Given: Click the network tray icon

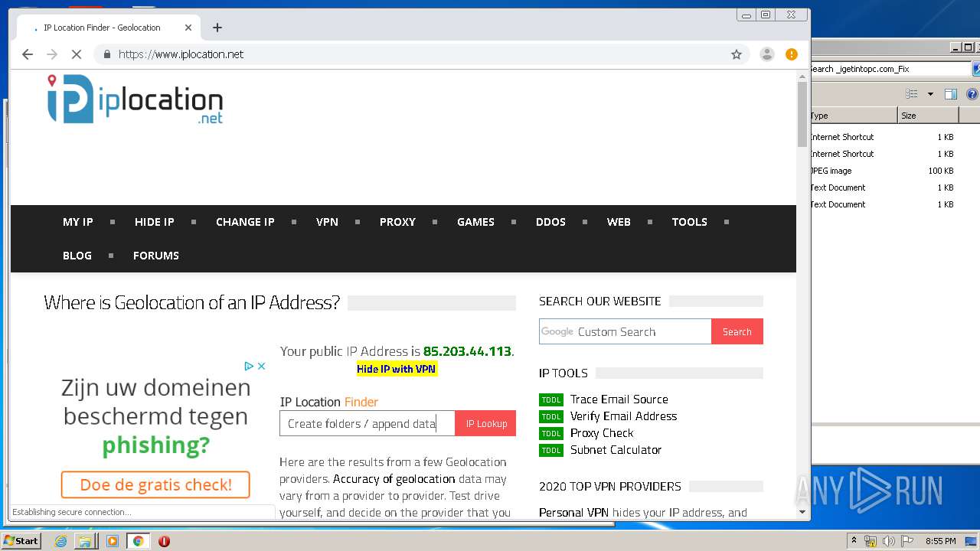Looking at the screenshot, I should [871, 541].
